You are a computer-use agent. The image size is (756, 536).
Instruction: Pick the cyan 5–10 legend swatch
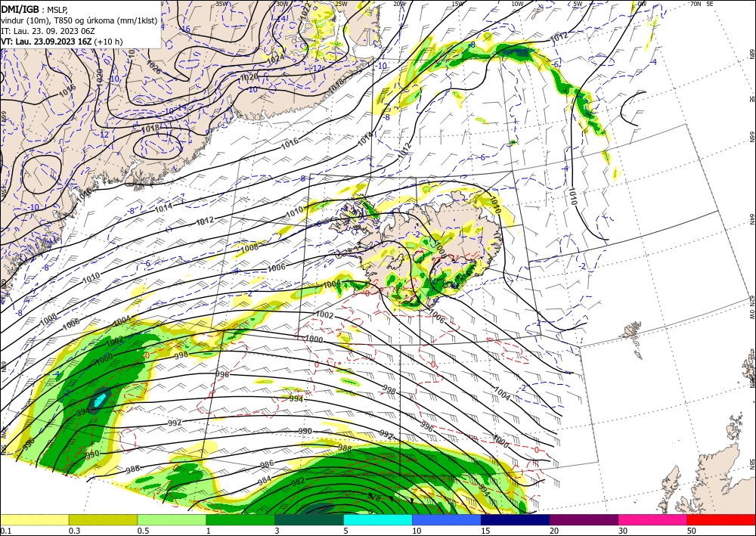point(378,519)
